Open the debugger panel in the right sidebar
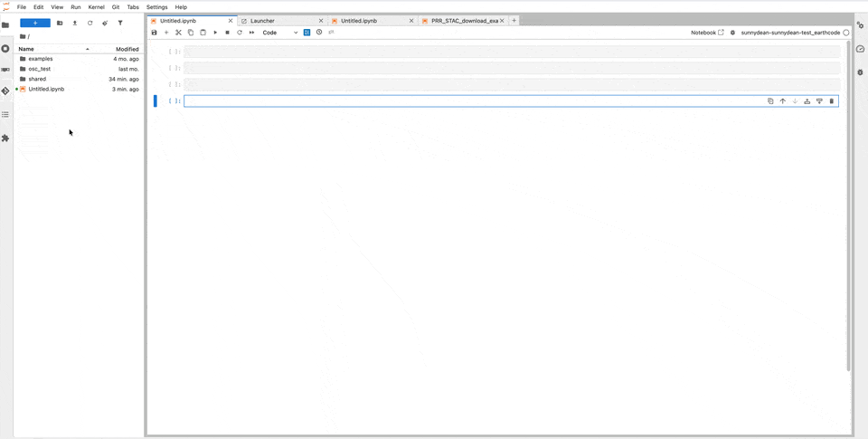Screen dimensions: 868x439 coord(860,72)
